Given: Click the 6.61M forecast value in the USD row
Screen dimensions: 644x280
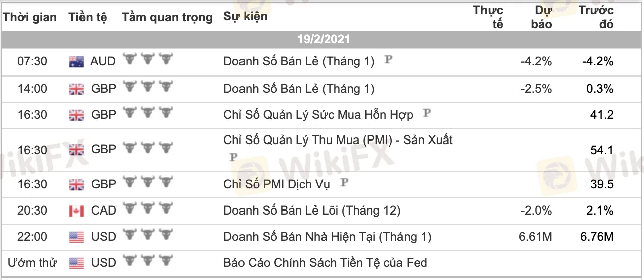Looking at the screenshot, I should click(x=535, y=237).
